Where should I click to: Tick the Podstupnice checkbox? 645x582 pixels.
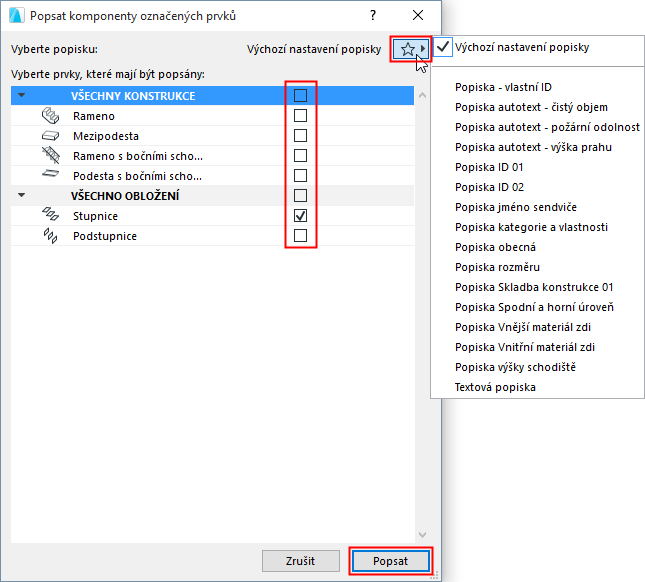pyautogui.click(x=300, y=236)
